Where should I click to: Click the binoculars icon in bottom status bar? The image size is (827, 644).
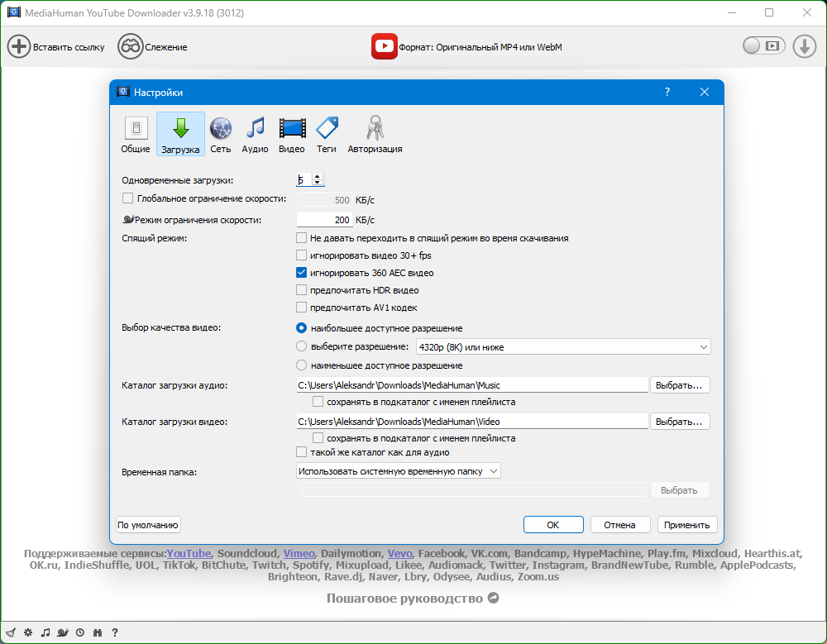click(98, 632)
